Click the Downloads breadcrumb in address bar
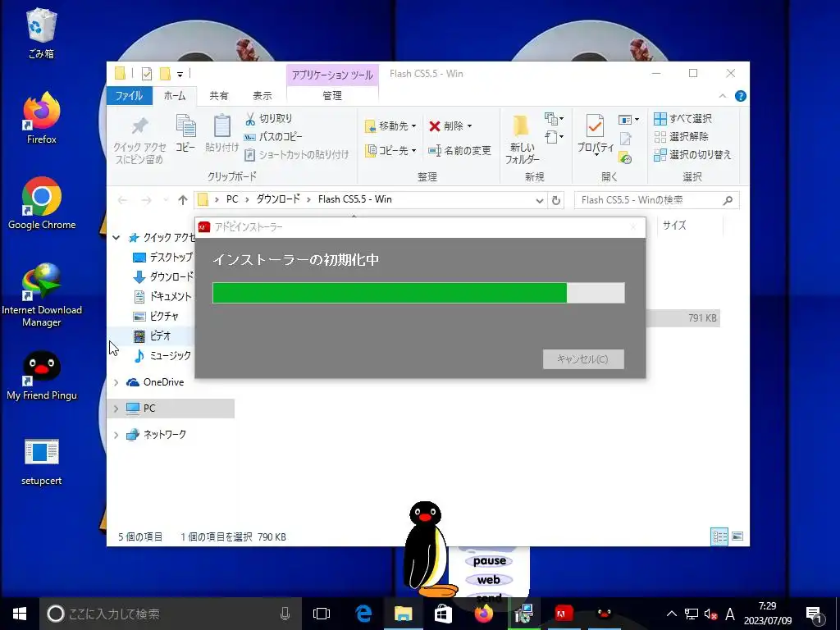 pyautogui.click(x=278, y=199)
